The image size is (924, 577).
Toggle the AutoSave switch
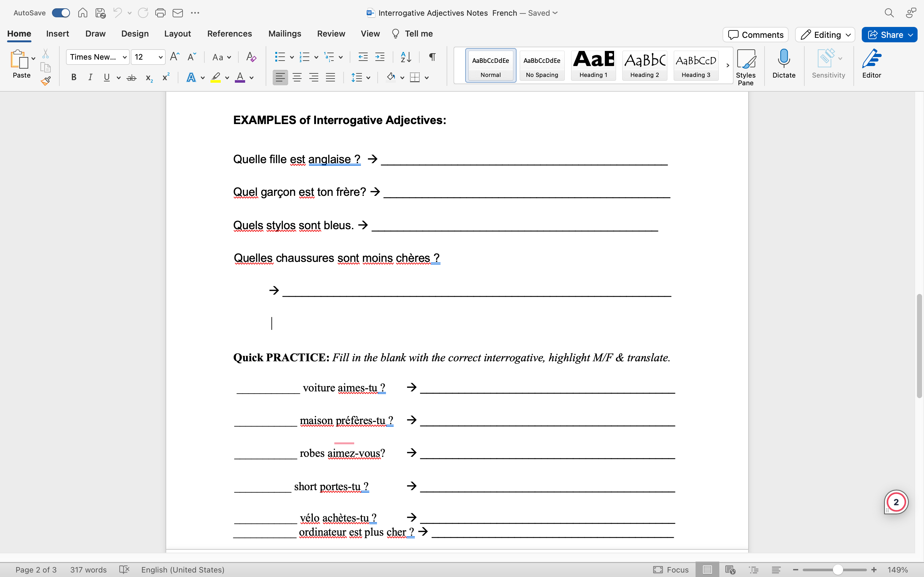tap(61, 13)
